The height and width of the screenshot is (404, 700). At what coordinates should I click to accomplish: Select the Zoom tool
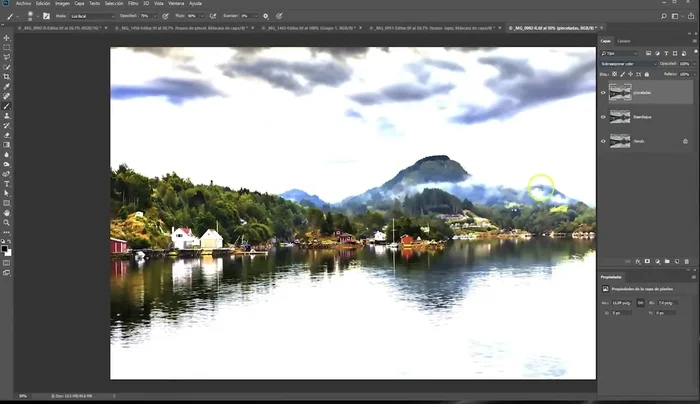point(7,222)
